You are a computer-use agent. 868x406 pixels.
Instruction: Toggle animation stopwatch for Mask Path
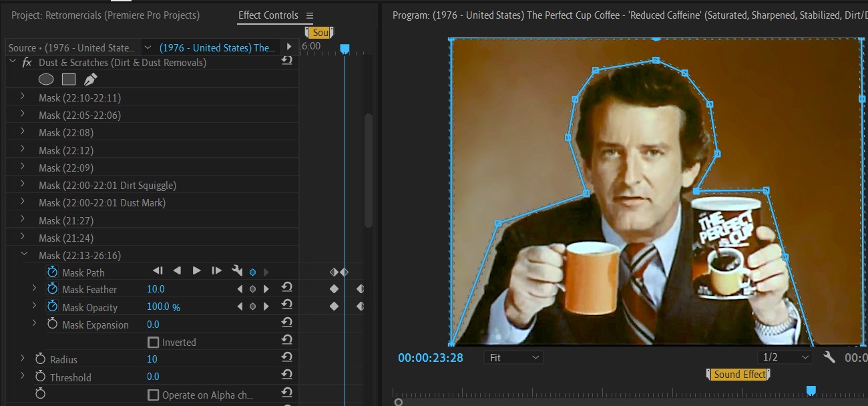tap(53, 272)
